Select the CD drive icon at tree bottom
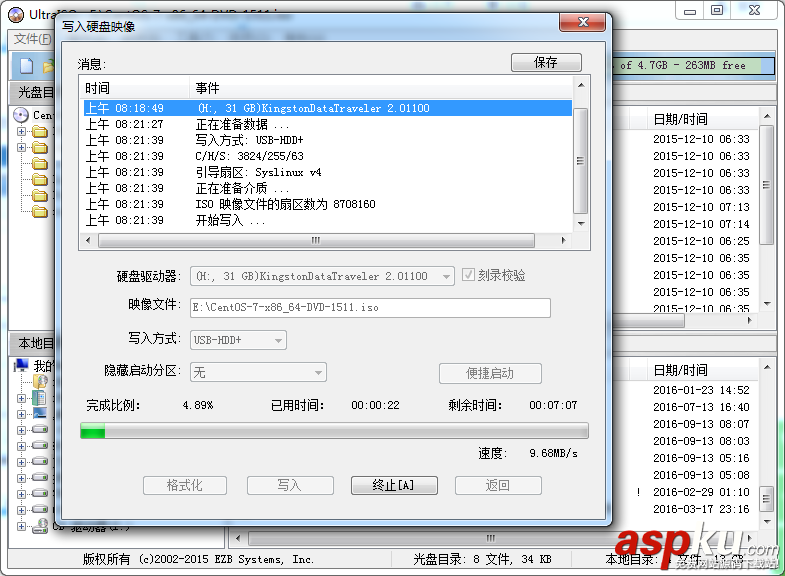Image resolution: width=785 pixels, height=576 pixels. pos(40,526)
